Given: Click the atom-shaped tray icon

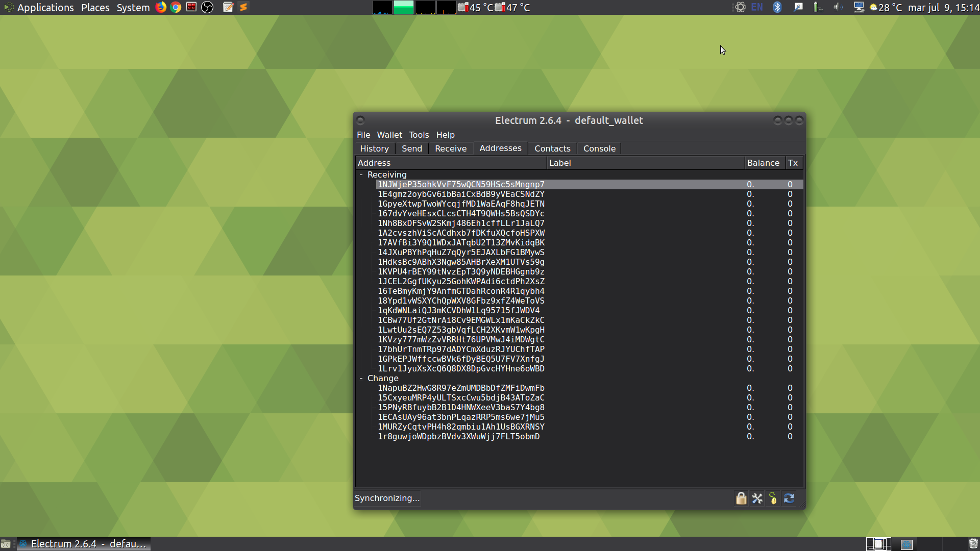Looking at the screenshot, I should [741, 7].
